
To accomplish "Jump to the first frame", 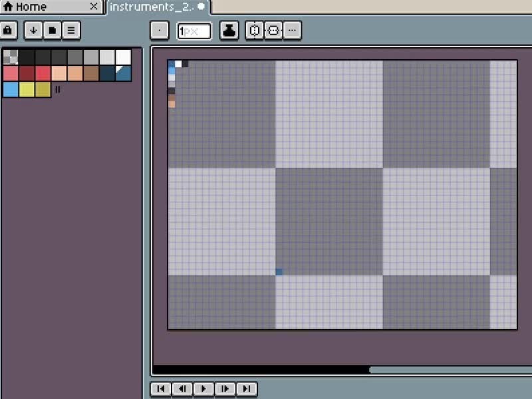I will click(x=160, y=388).
